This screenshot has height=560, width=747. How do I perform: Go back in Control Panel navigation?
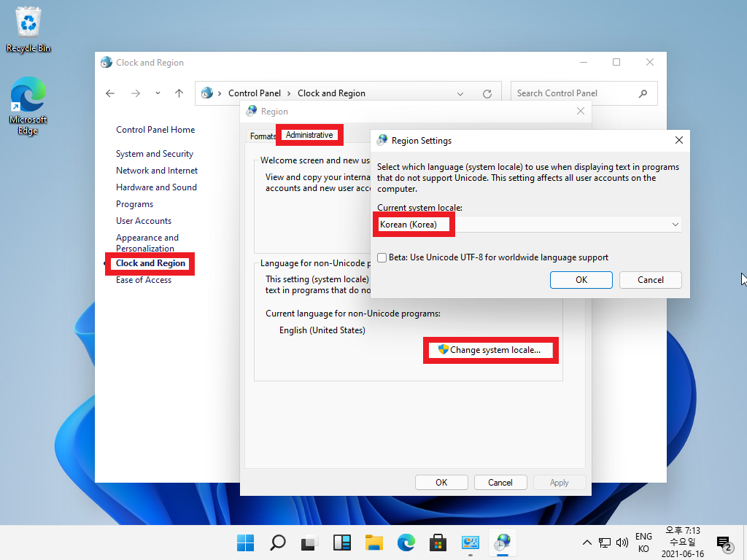click(110, 93)
